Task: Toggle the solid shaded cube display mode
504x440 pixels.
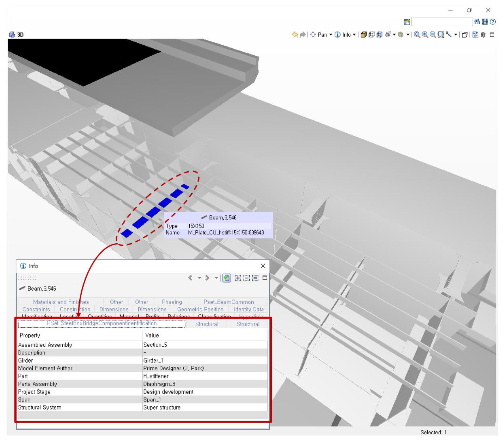Action: (364, 35)
